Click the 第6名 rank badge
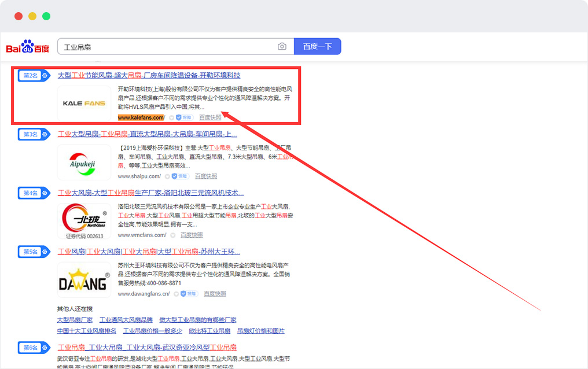Screen dimensions: 588x369 [34, 348]
